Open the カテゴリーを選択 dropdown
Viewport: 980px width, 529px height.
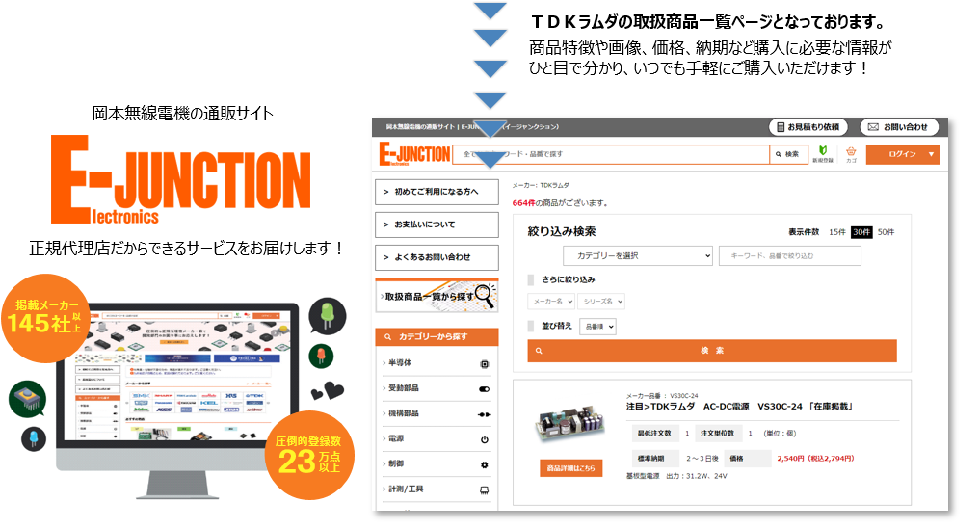coord(638,255)
